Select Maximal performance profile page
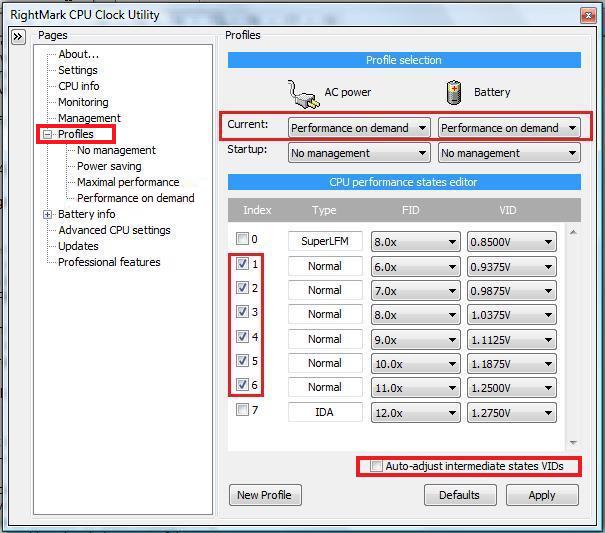This screenshot has width=605, height=533. [128, 182]
